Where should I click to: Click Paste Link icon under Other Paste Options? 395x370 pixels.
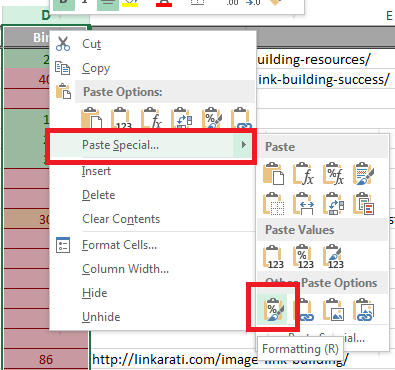[304, 310]
